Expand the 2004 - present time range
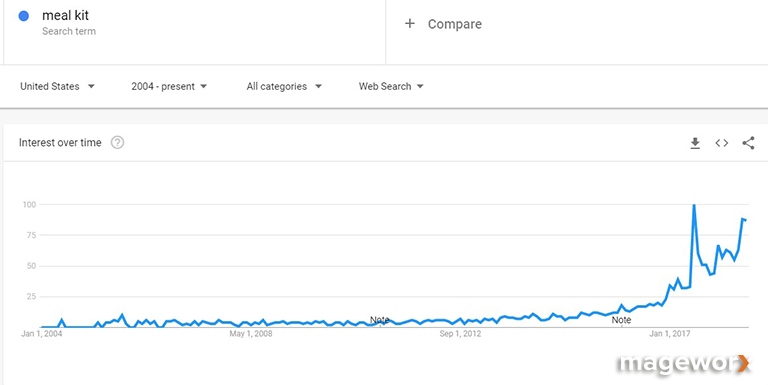Viewport: 768px width, 385px height. [169, 86]
